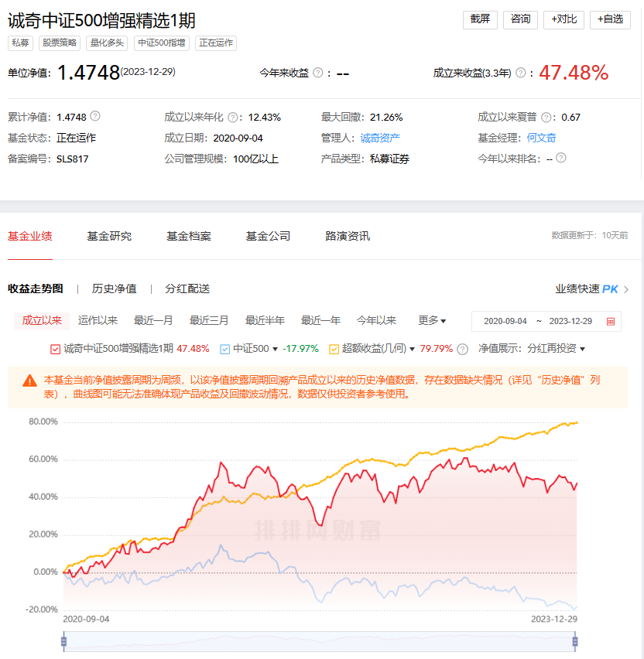Toggle 中证500 benchmark series checkbox
The height and width of the screenshot is (659, 644).
(x=225, y=350)
